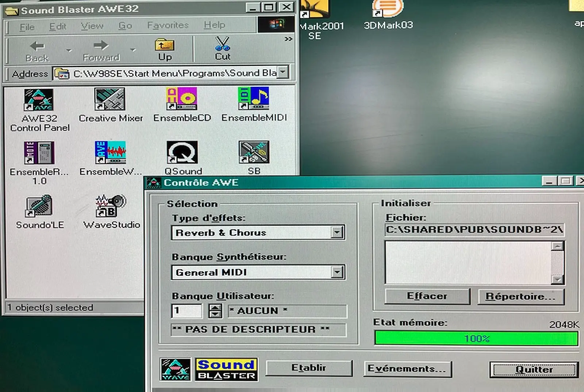Image resolution: width=584 pixels, height=392 pixels.
Task: Click the Back toolbar button
Action: point(37,50)
